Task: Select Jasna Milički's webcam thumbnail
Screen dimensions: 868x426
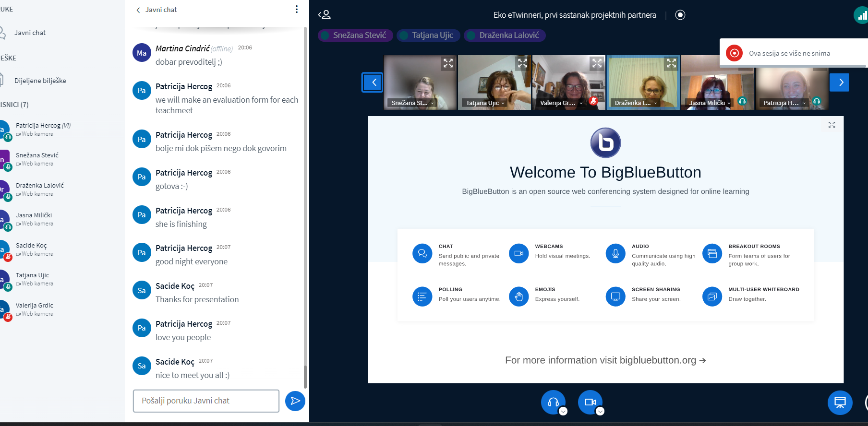Action: click(718, 83)
